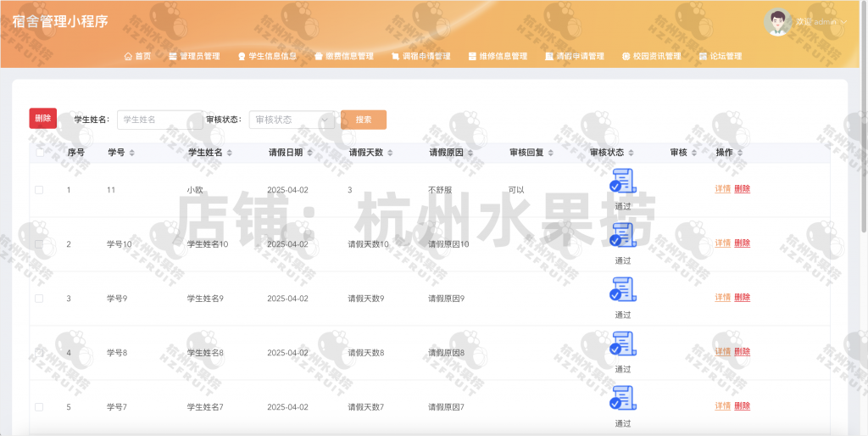The width and height of the screenshot is (868, 436).
Task: Sort by the 操作 column arrows
Action: (x=740, y=153)
